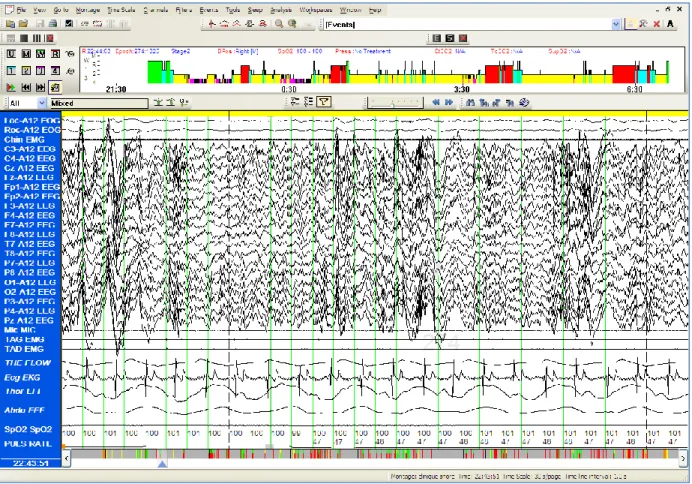Select the Fp1-A12 EEG channel label
The height and width of the screenshot is (484, 692).
tap(32, 187)
